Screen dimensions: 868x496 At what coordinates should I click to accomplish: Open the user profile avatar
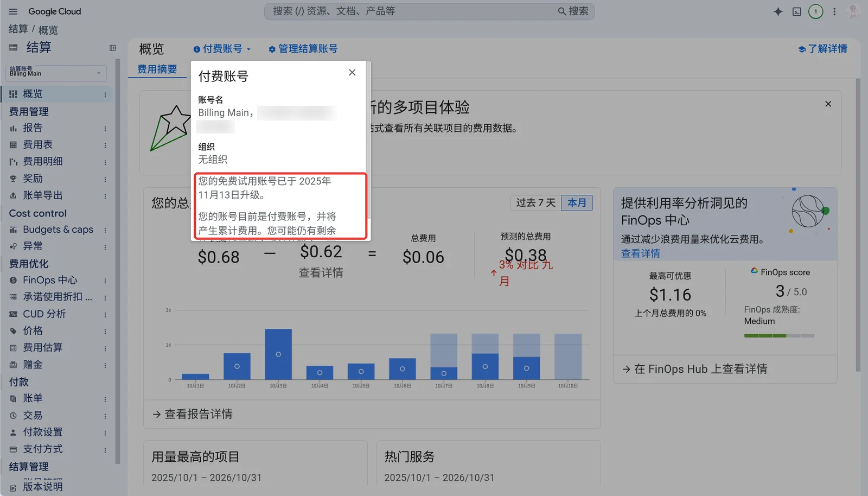coord(853,11)
